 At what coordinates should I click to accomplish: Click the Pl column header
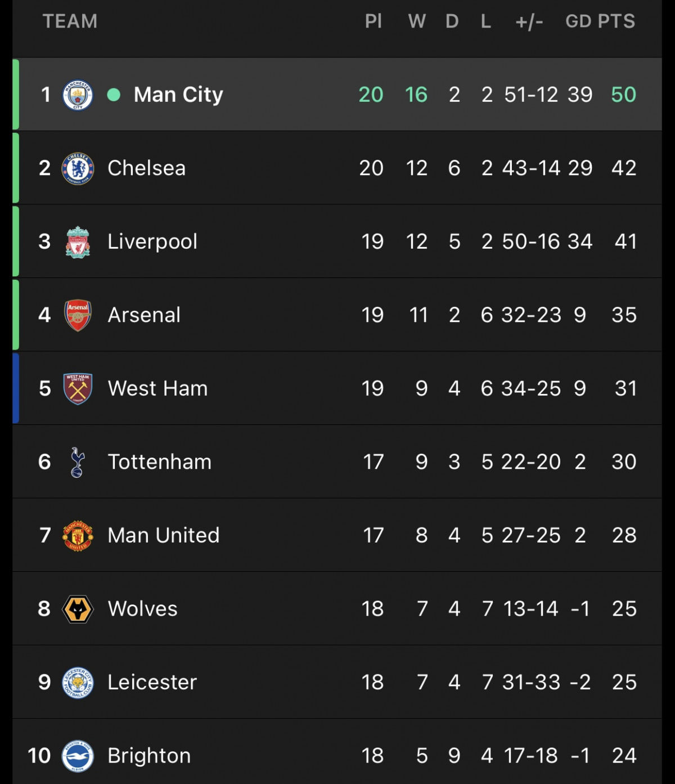(373, 21)
